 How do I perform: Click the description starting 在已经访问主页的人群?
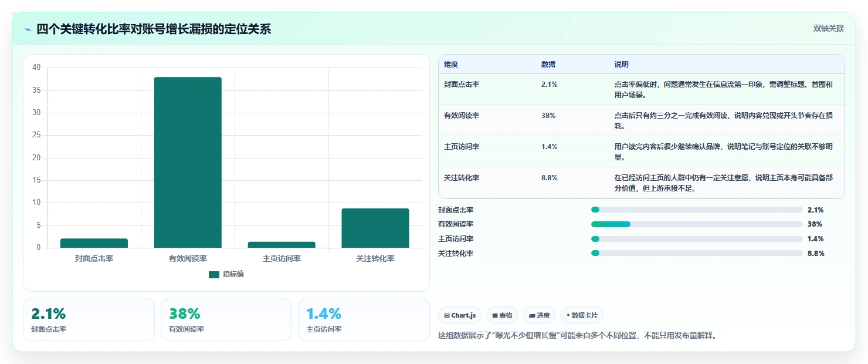point(724,183)
